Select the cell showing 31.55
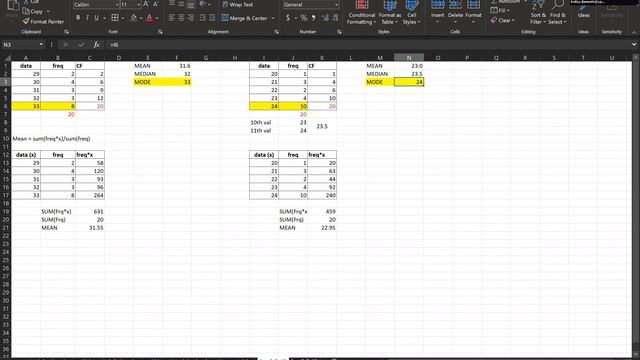The image size is (640, 360). [90, 228]
